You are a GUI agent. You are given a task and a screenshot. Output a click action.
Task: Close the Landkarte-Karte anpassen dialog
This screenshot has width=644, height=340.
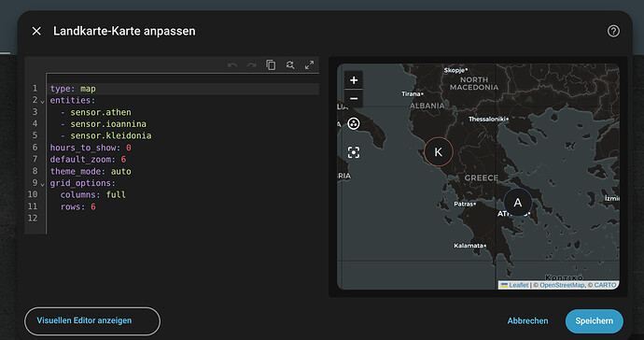36,31
